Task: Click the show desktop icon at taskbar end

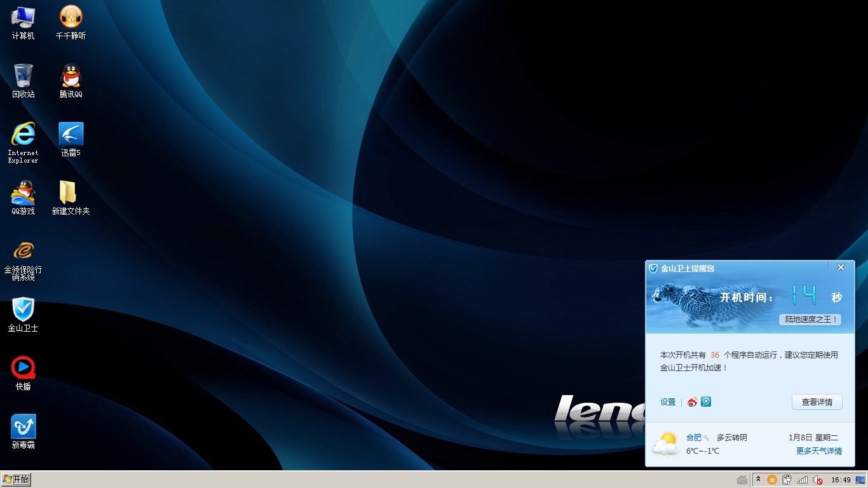Action: (860, 480)
